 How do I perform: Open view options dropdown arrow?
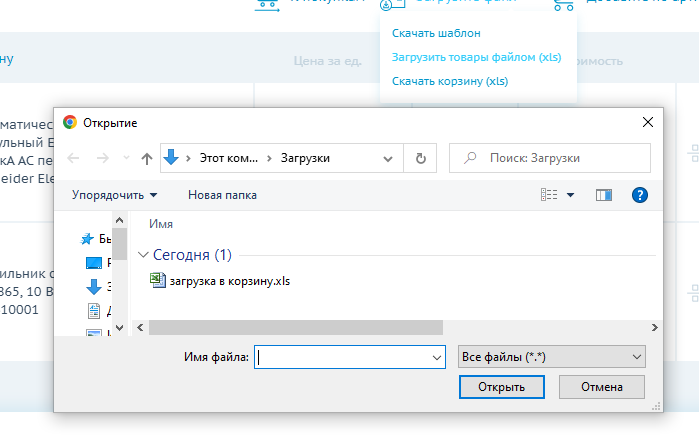tap(570, 195)
